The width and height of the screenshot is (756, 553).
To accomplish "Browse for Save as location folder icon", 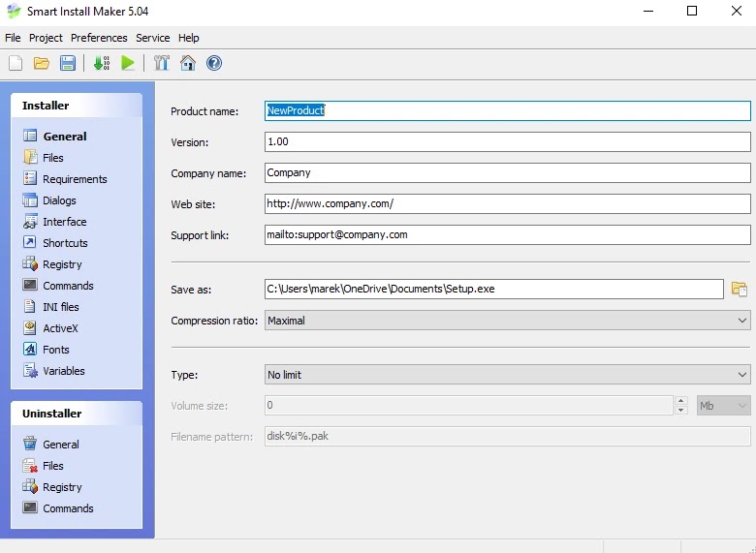I will 740,289.
